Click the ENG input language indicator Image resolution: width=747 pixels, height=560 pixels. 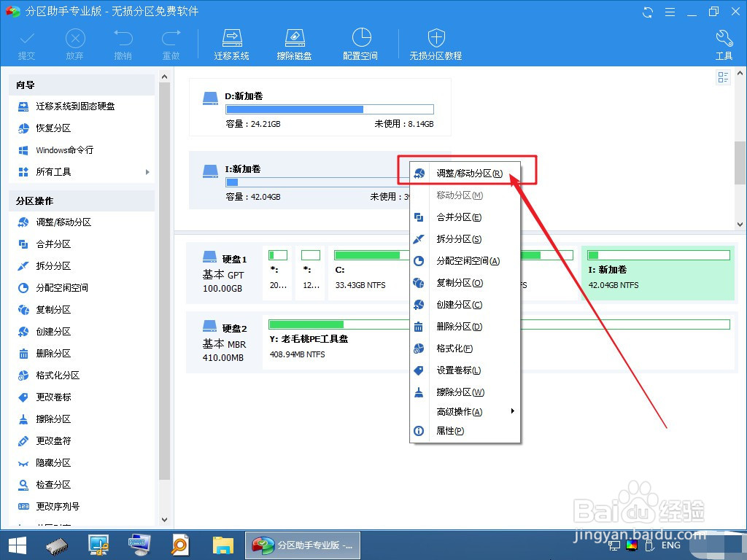tap(671, 545)
